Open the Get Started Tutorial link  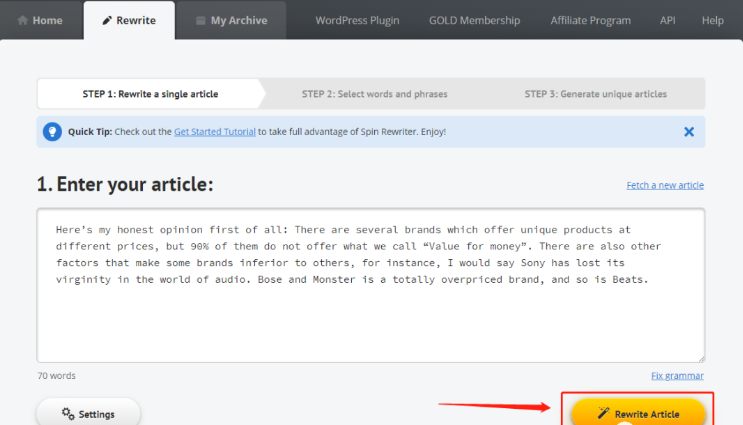[215, 132]
